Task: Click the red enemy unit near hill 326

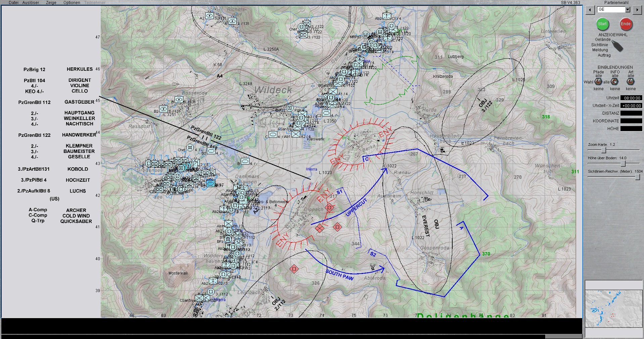Action: coord(294,269)
